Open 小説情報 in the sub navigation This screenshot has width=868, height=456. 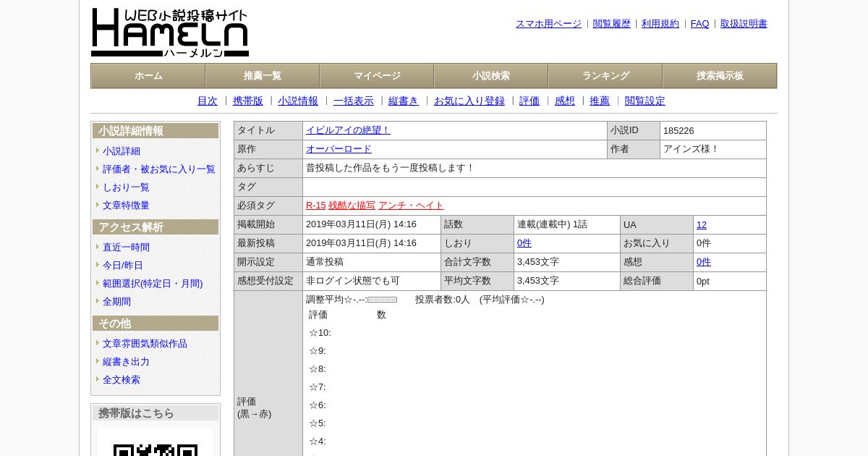tap(298, 101)
